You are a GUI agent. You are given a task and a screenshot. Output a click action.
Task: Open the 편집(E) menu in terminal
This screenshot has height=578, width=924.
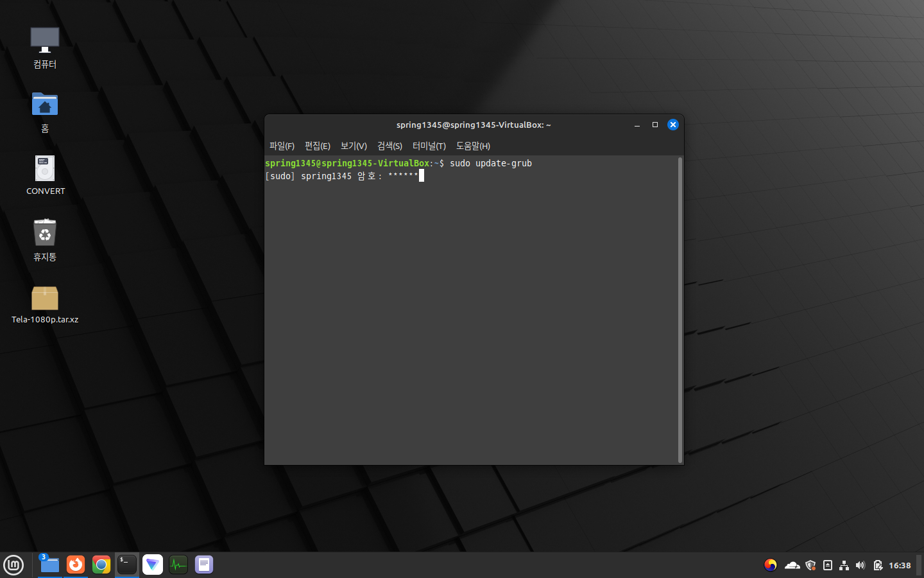tap(318, 146)
